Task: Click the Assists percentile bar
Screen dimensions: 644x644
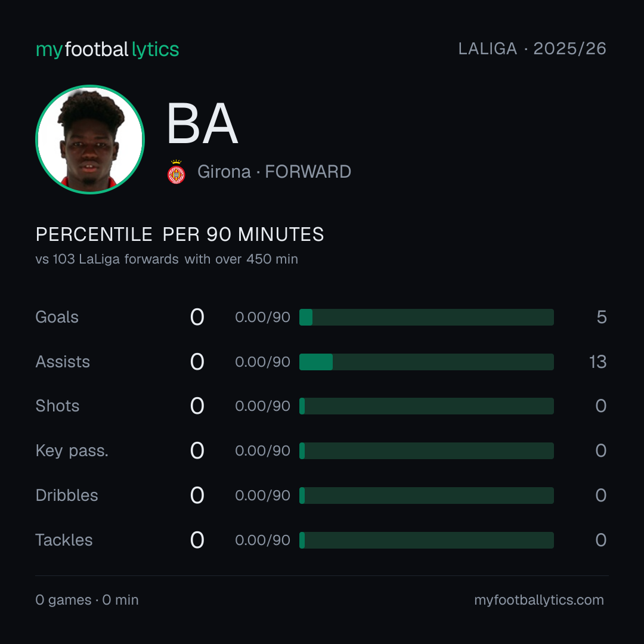Action: (x=426, y=362)
